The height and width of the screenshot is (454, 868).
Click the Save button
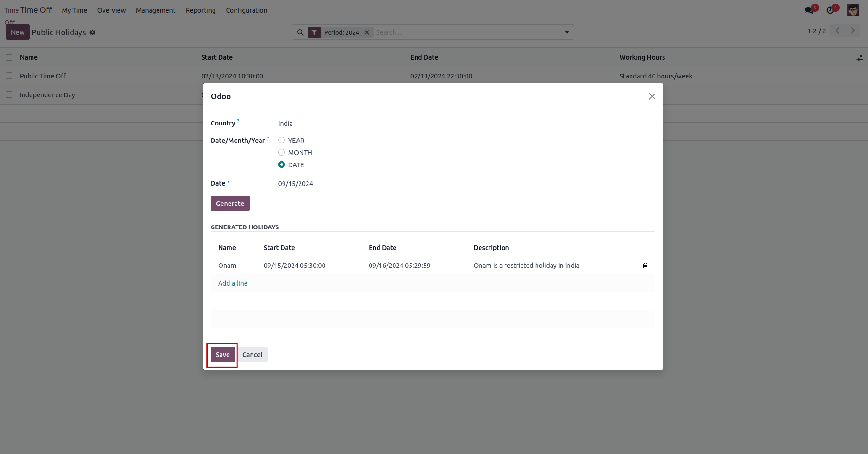coord(223,355)
